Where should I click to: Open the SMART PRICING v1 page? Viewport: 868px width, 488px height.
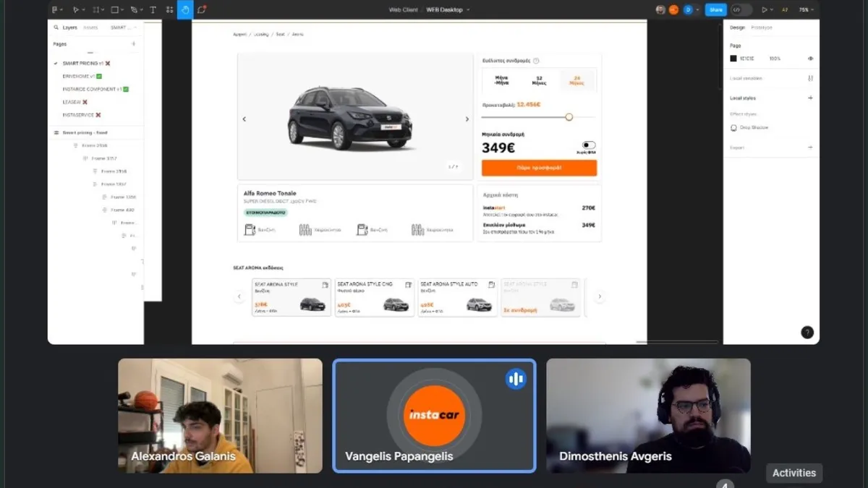point(86,64)
